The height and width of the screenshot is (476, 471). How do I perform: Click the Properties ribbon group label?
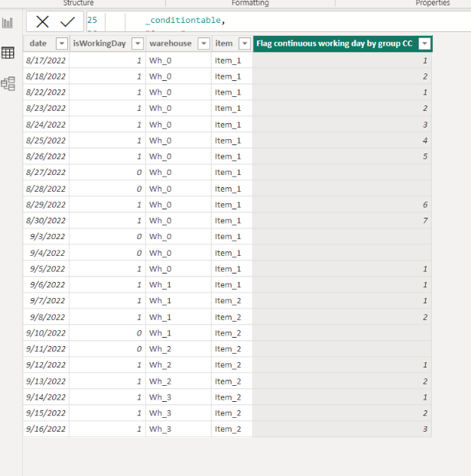pyautogui.click(x=433, y=3)
